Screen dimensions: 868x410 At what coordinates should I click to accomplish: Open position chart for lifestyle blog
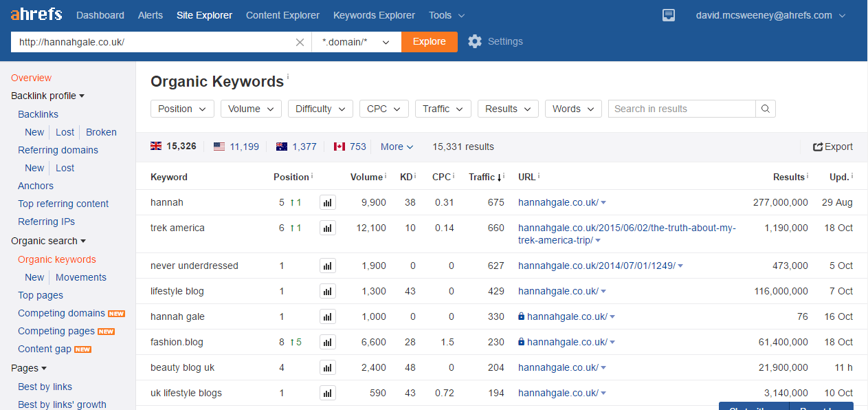click(328, 291)
